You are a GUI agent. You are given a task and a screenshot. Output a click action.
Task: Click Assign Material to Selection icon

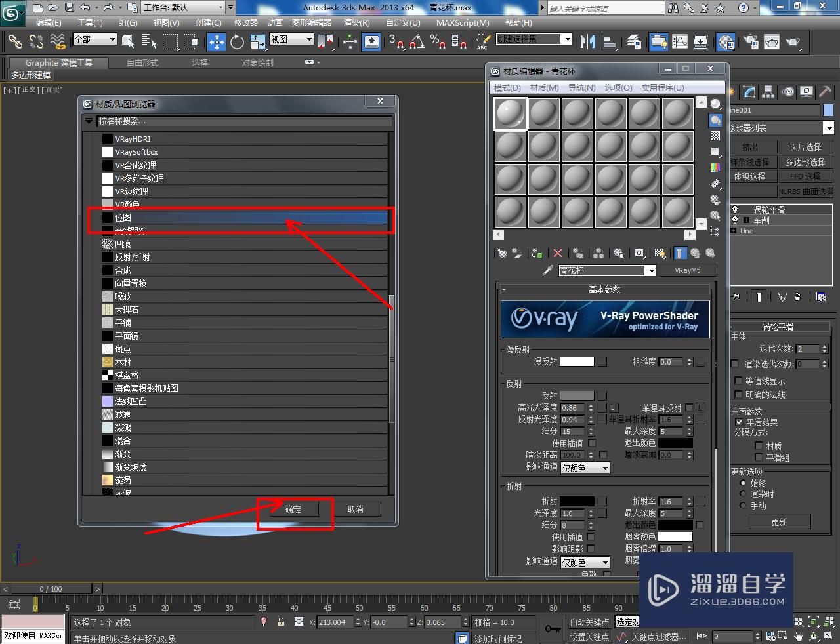(x=537, y=253)
